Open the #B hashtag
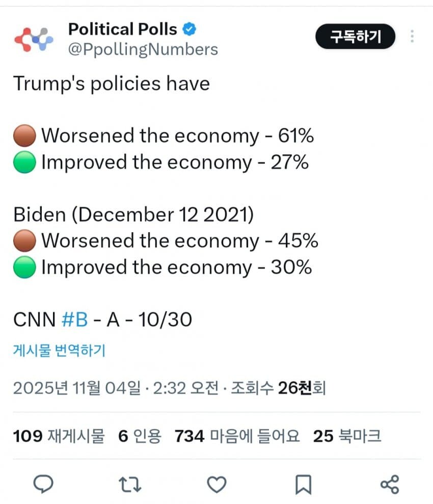This screenshot has height=504, width=433. tap(75, 319)
